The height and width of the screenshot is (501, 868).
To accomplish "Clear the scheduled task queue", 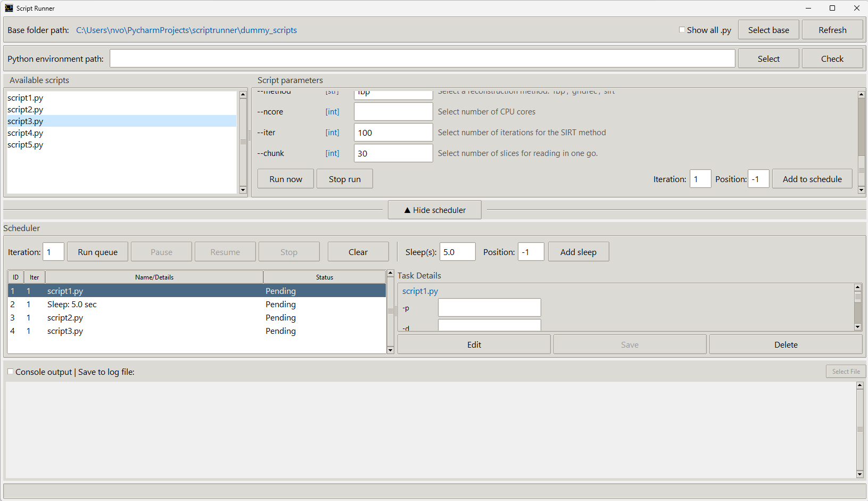I will tap(358, 251).
